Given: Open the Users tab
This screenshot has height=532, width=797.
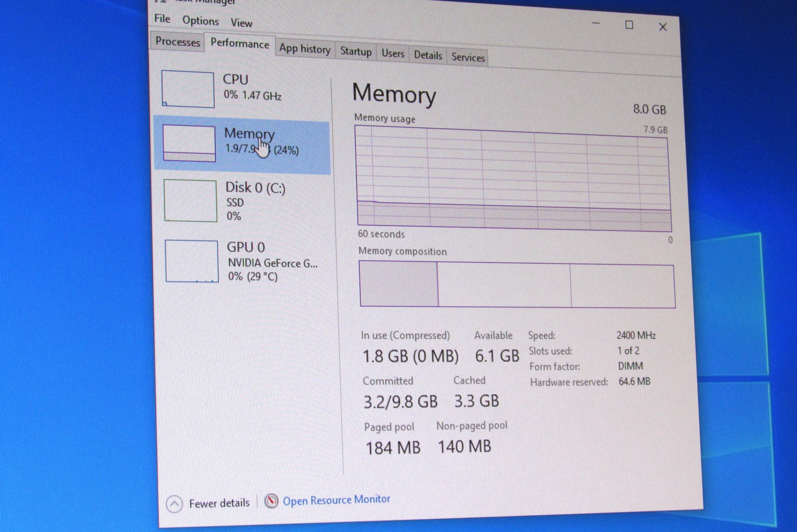Looking at the screenshot, I should [x=393, y=54].
